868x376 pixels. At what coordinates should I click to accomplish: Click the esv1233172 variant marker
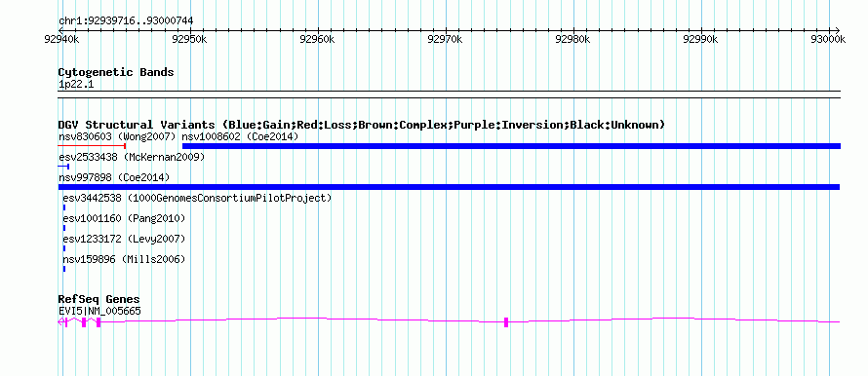64,248
